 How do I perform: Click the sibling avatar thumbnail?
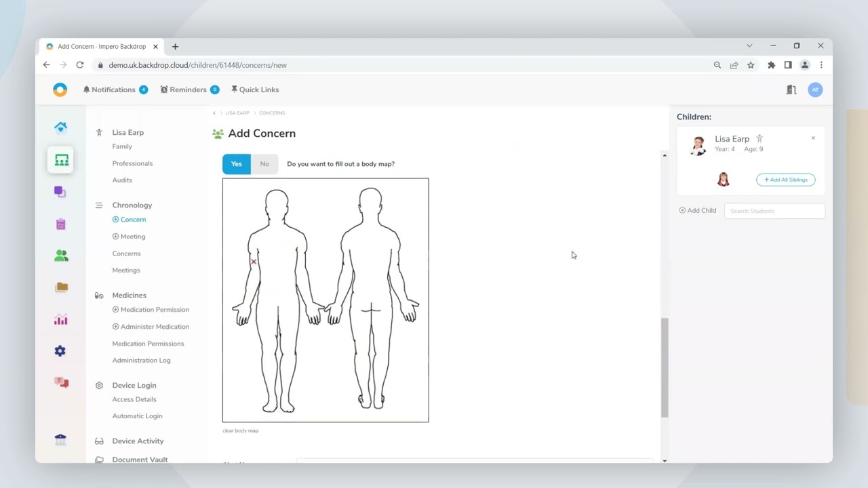pyautogui.click(x=724, y=179)
